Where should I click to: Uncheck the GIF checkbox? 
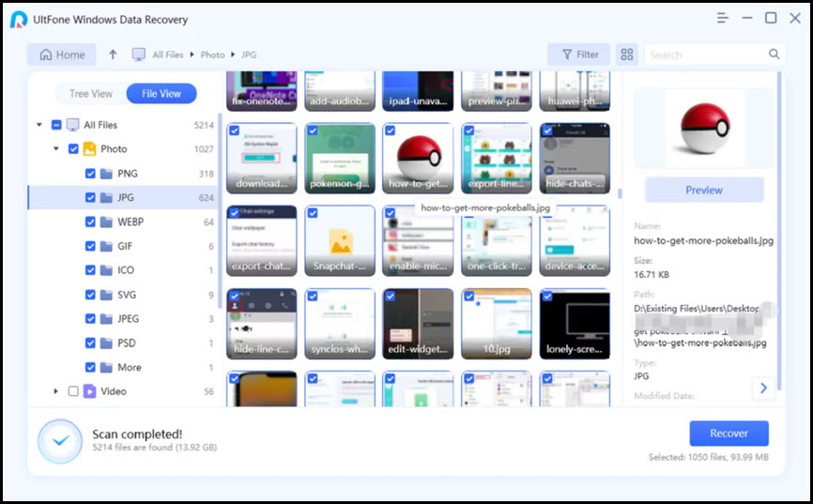tap(90, 246)
